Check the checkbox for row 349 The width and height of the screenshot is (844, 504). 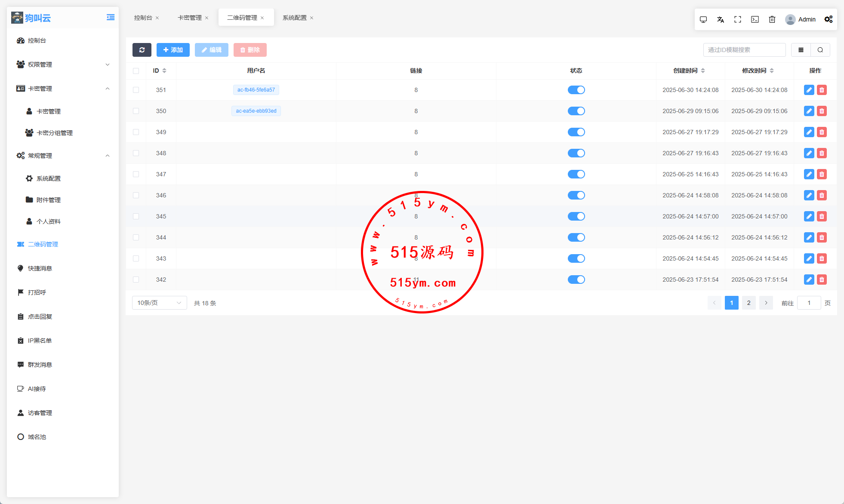[x=136, y=132]
